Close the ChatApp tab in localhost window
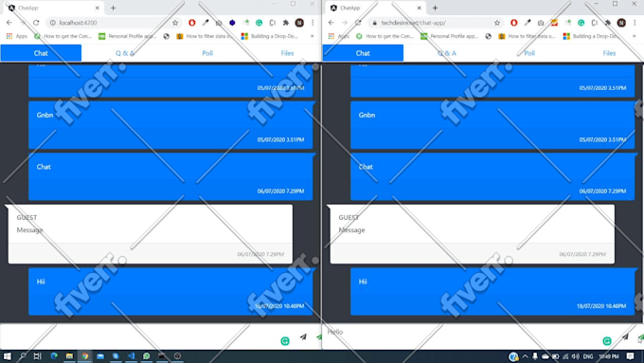The width and height of the screenshot is (644, 363). pyautogui.click(x=98, y=8)
